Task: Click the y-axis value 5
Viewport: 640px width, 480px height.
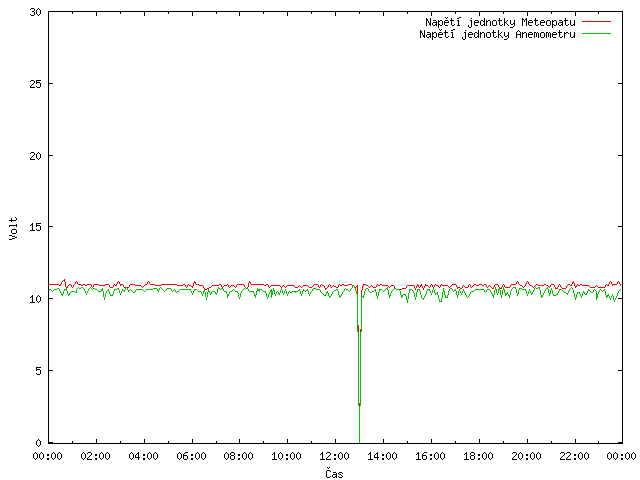Action: pyautogui.click(x=38, y=371)
